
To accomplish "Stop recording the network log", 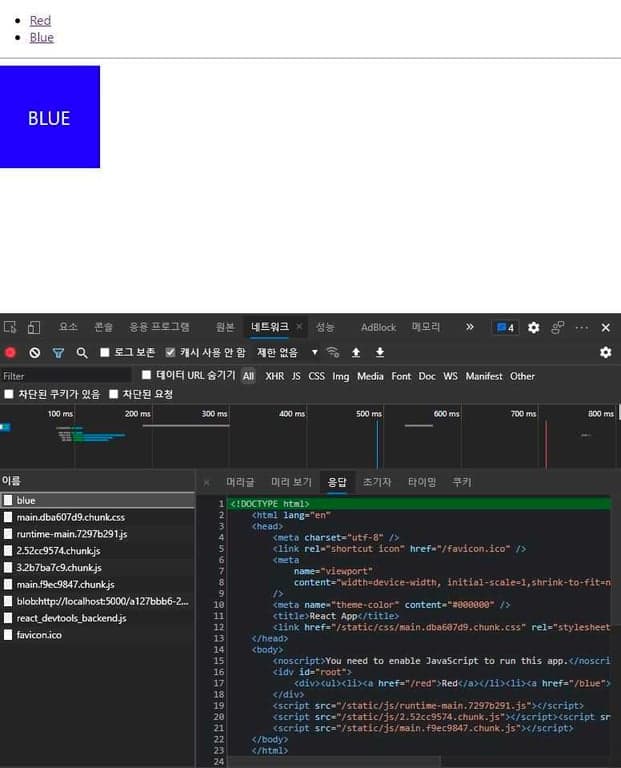I will click(x=11, y=353).
